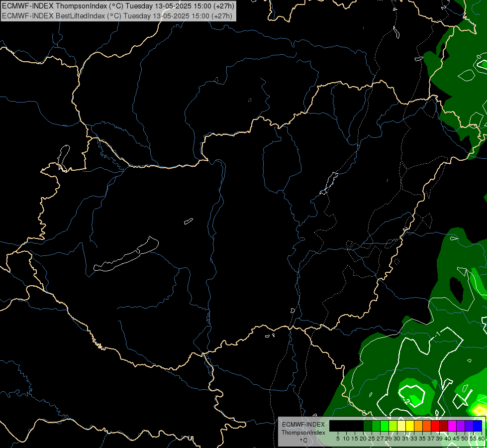
Task: Select the indigo 50–55 legend swatch
Action: coord(469,426)
